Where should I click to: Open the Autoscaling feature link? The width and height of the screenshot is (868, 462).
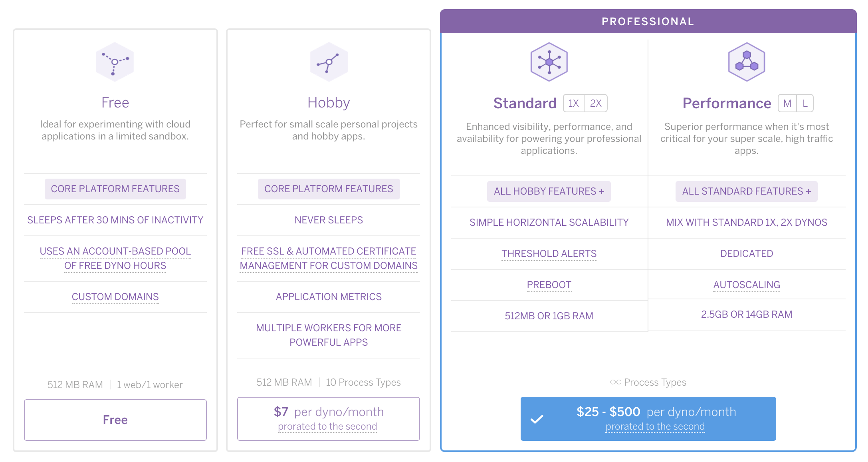[x=747, y=285]
